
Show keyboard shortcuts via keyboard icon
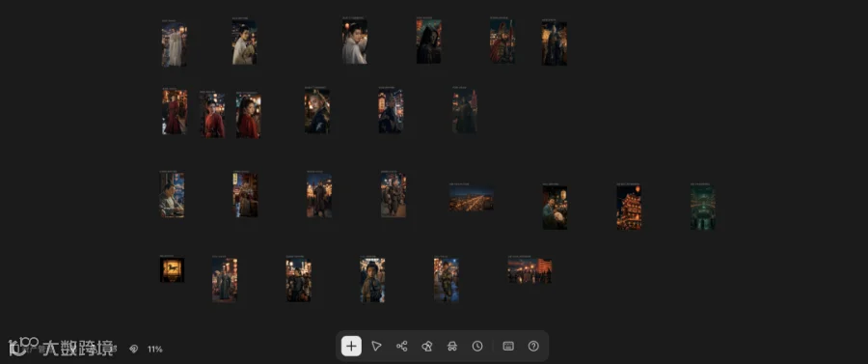508,347
